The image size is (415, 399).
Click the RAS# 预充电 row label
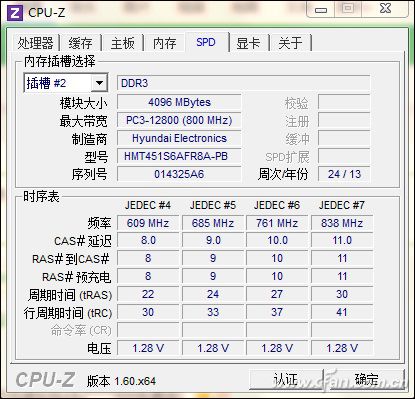coord(76,277)
